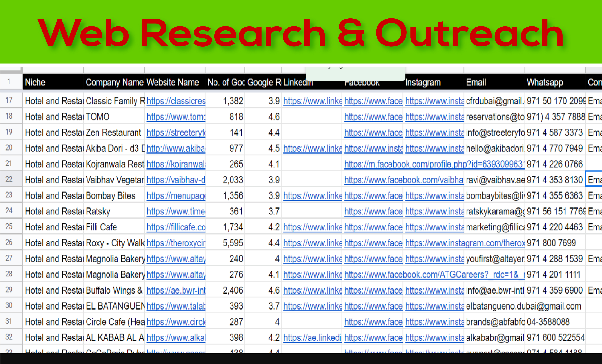Screen dimensions: 602x364
Task: Open the Classic Family Restaurant website link
Action: click(x=176, y=101)
